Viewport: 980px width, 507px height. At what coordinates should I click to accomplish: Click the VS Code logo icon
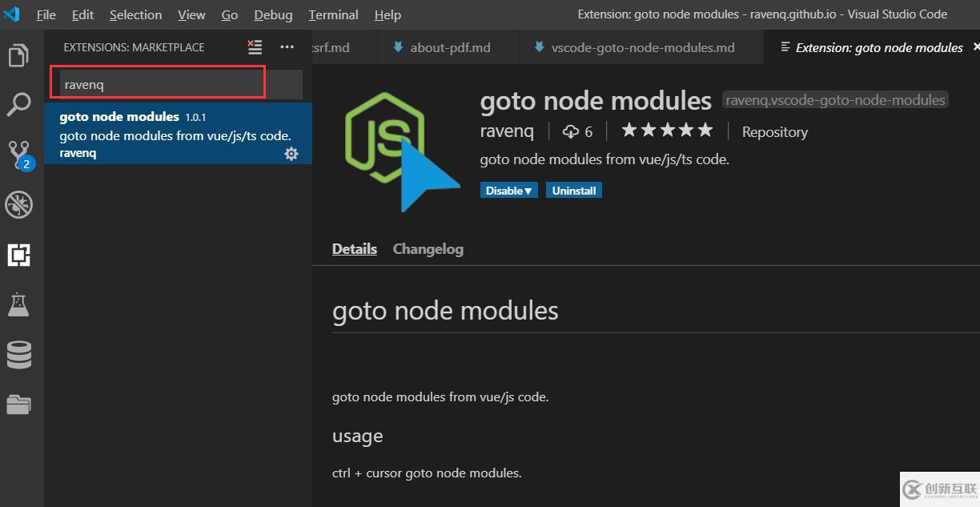(x=11, y=14)
